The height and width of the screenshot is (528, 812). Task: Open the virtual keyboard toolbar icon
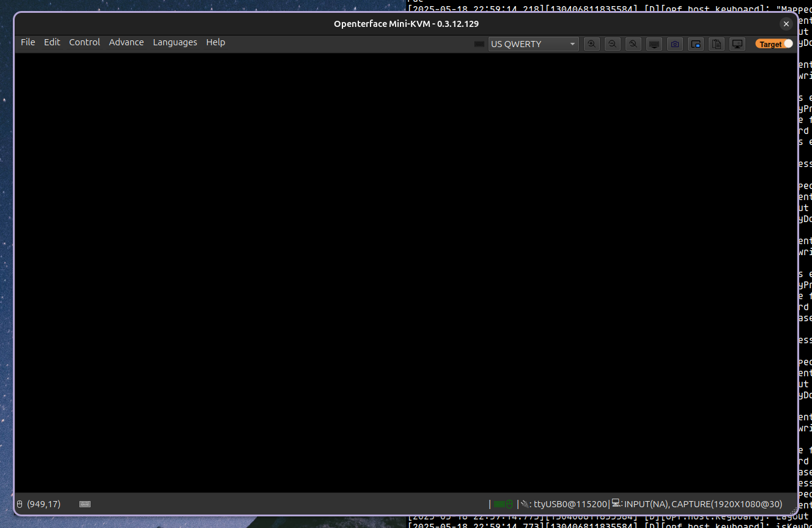tap(654, 44)
